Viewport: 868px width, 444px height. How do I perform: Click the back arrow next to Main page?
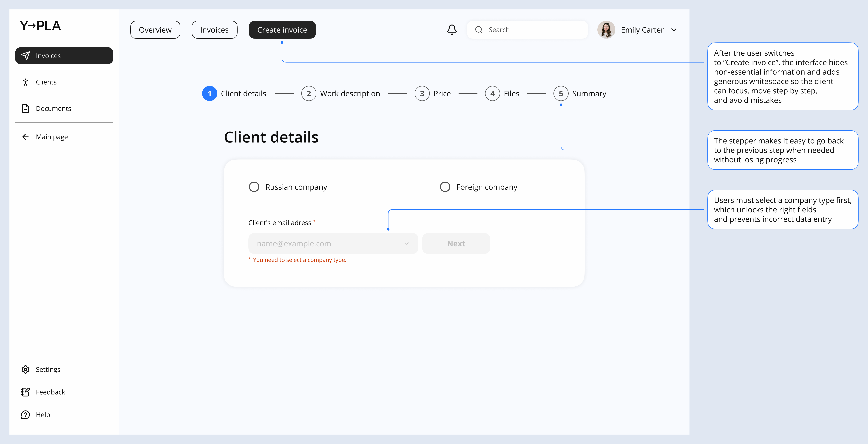[x=26, y=137]
